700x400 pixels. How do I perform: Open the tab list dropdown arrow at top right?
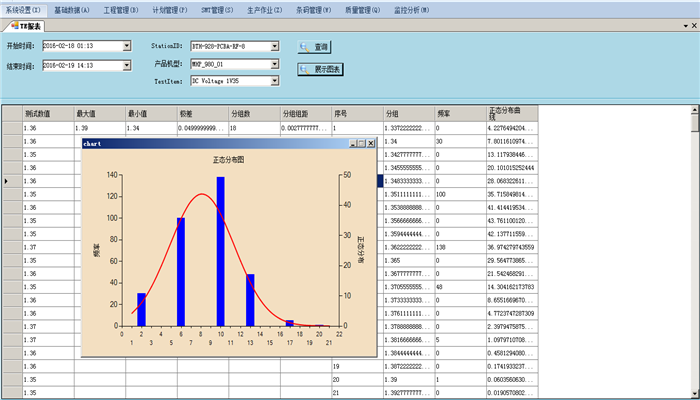pos(686,26)
